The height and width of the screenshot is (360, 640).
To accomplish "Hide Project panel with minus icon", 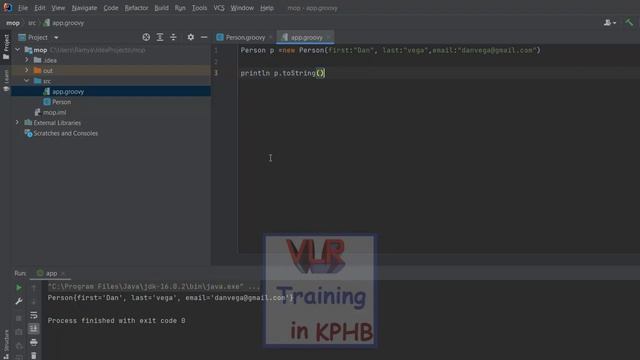I will coord(204,37).
